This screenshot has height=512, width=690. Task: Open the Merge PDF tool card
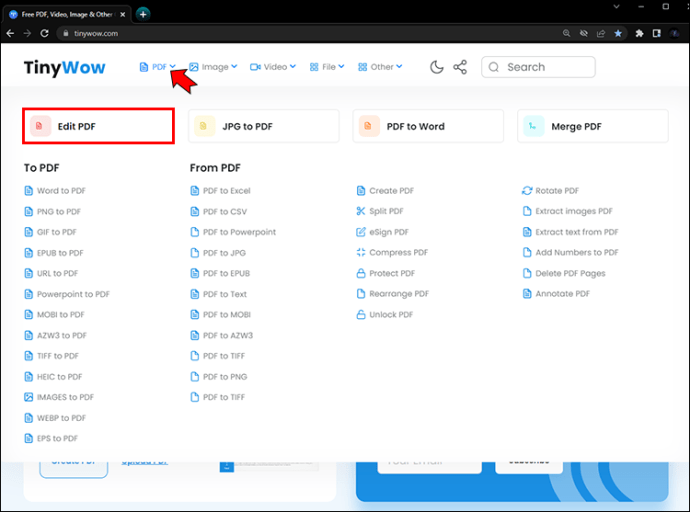pos(593,126)
